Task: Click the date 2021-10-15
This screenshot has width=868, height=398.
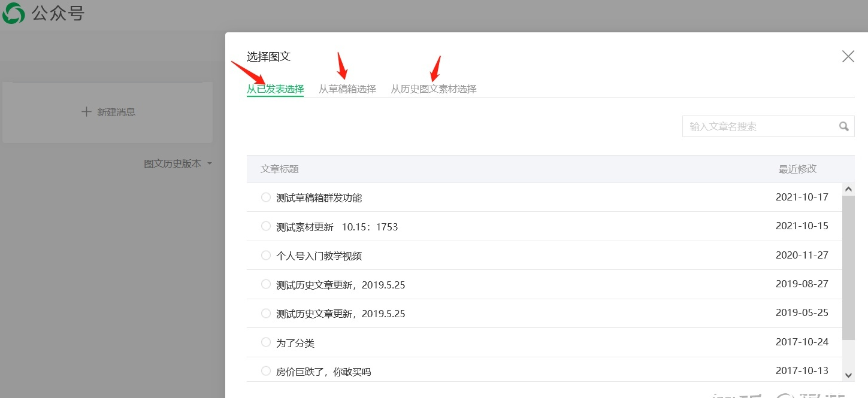Action: tap(802, 226)
